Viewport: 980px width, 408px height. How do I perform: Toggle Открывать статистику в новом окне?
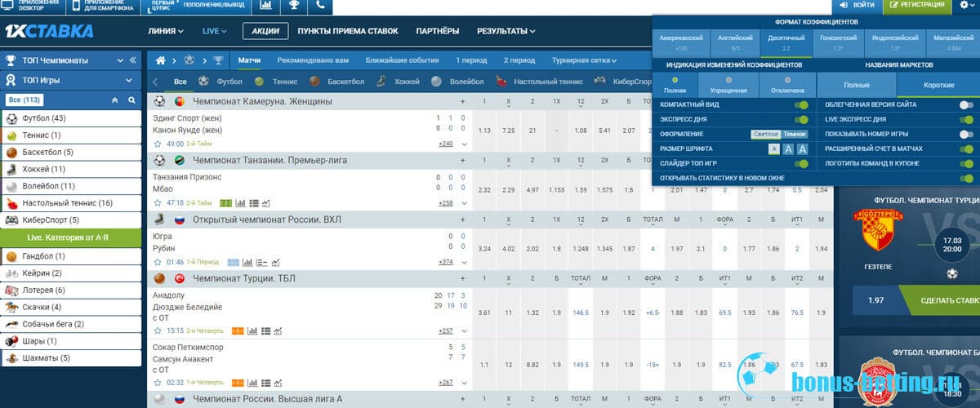(x=967, y=178)
